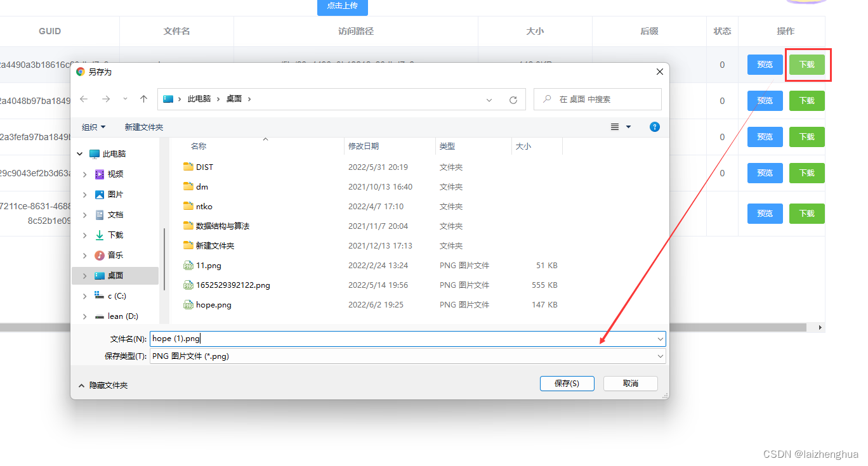The height and width of the screenshot is (466, 868).
Task: Click 预览 button in second table row
Action: pyautogui.click(x=765, y=101)
